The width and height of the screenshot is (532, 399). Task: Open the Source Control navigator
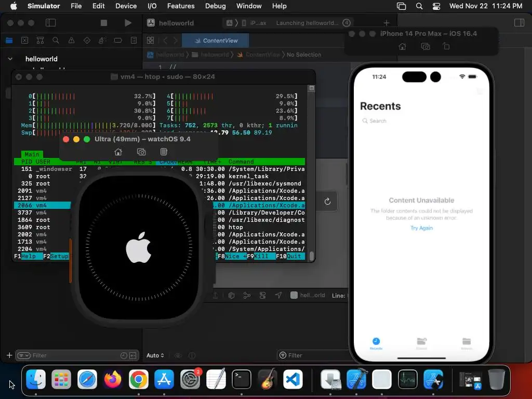(25, 41)
